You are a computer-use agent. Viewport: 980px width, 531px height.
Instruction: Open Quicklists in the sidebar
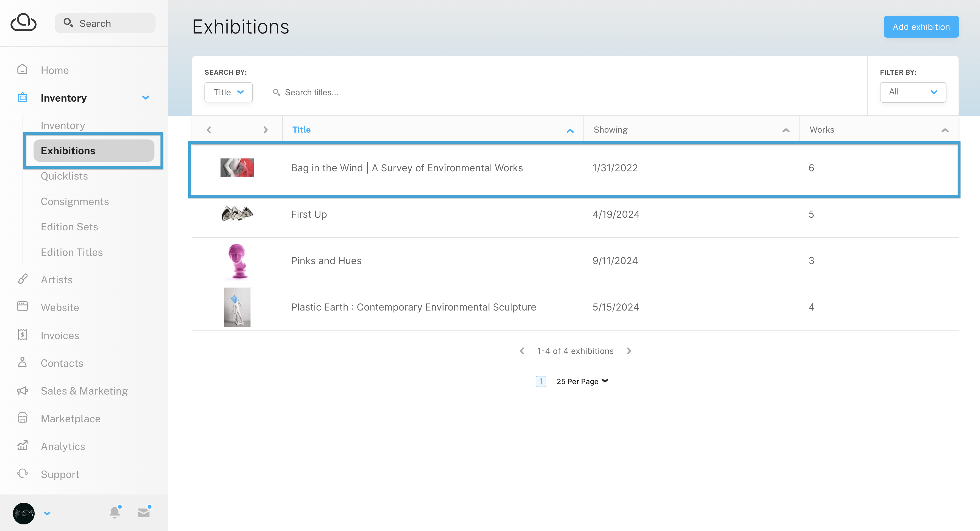pyautogui.click(x=64, y=176)
